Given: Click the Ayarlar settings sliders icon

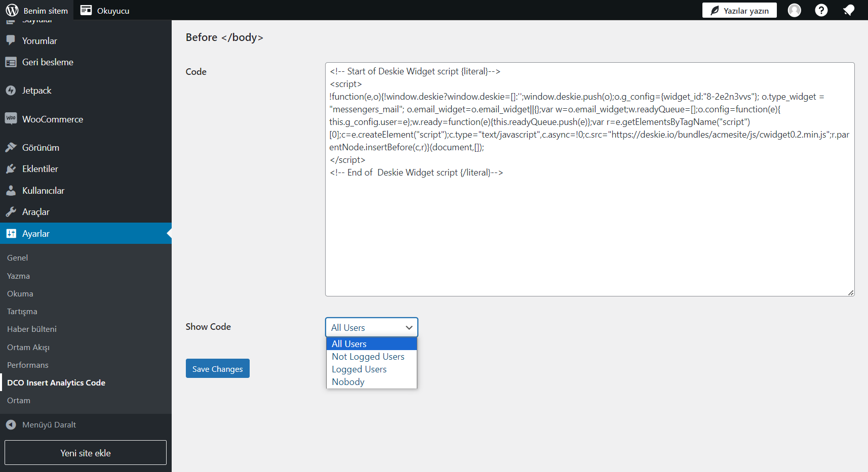Looking at the screenshot, I should (11, 233).
